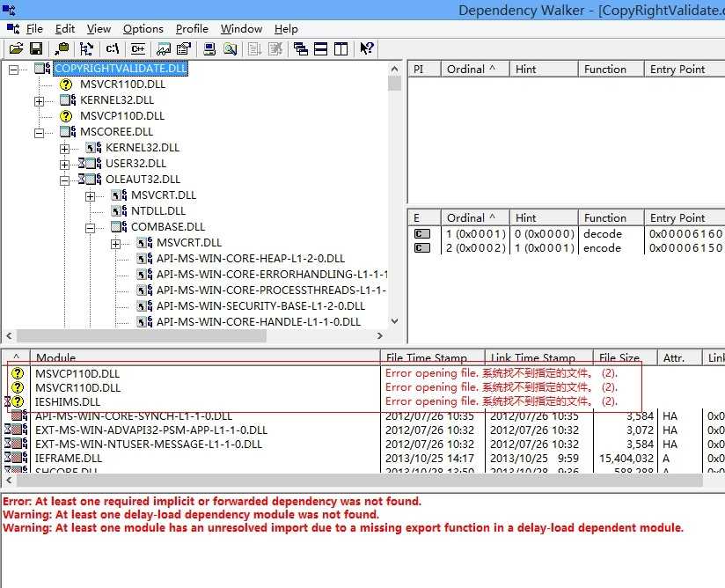The width and height of the screenshot is (725, 588).
Task: Click missing-module icon of IESHIMS.DLL row
Action: [17, 401]
